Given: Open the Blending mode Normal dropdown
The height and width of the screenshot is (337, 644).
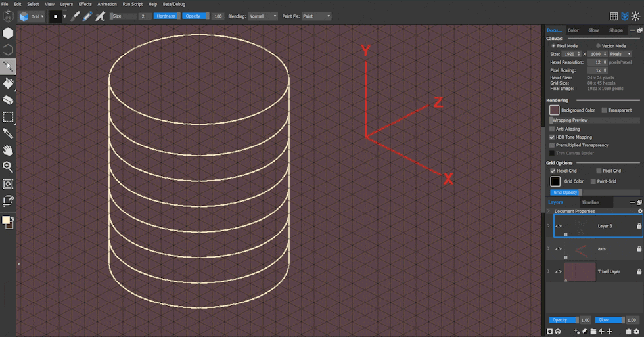Looking at the screenshot, I should (x=263, y=16).
